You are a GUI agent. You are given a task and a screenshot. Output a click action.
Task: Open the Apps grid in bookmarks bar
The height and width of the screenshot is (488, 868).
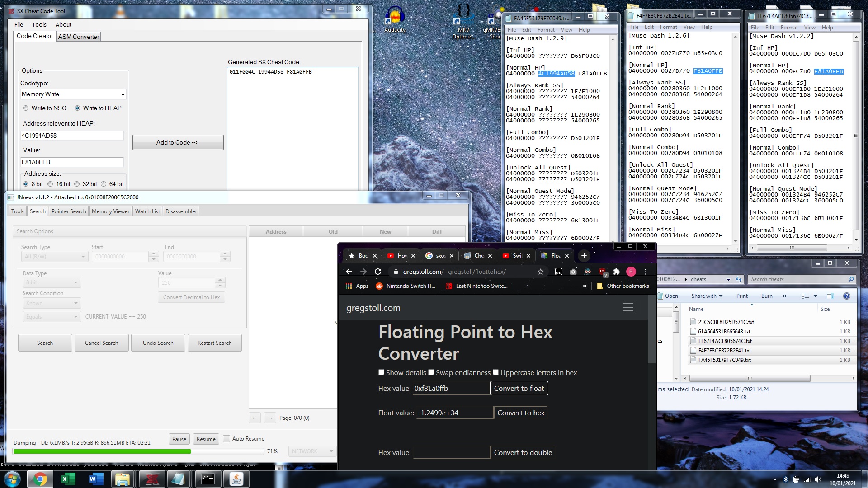357,286
